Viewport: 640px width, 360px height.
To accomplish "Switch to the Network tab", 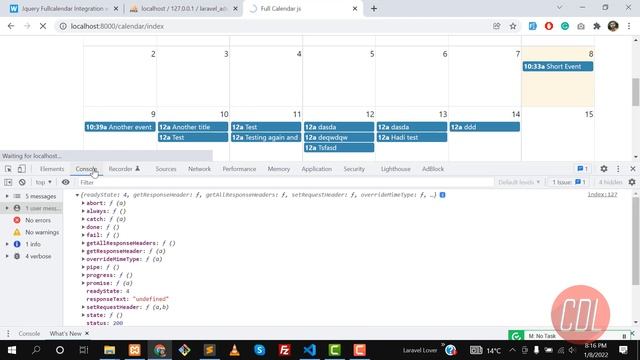I will (199, 169).
